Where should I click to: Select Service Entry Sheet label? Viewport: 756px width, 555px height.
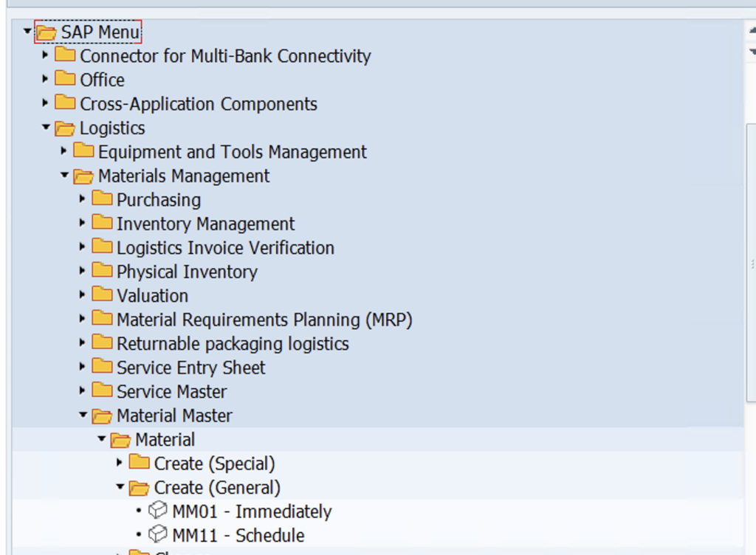[191, 368]
